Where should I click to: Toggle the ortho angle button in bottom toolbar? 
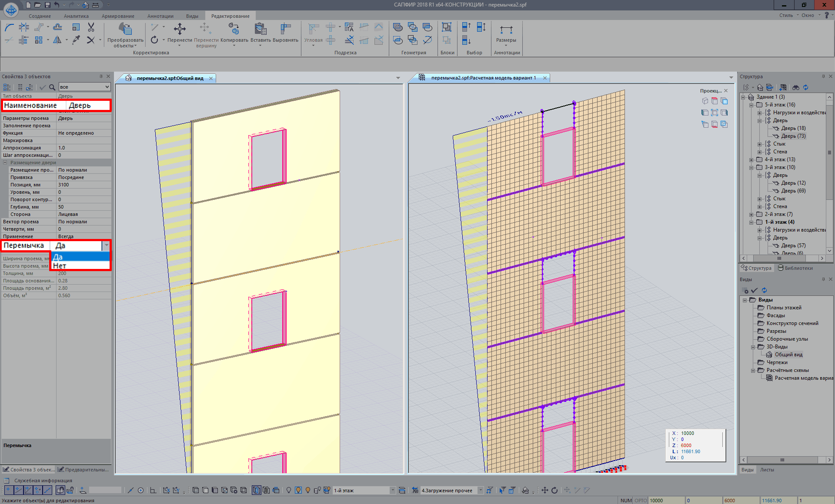coord(153,490)
